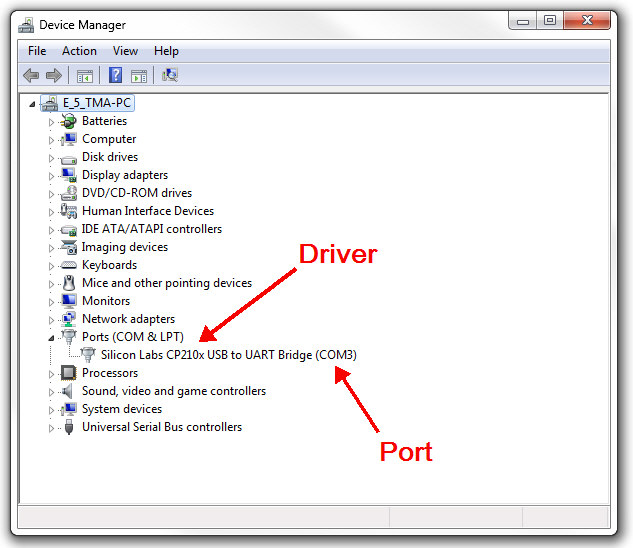Maximize the Device Manager window
Viewport: 633px width, 548px height.
(x=550, y=21)
